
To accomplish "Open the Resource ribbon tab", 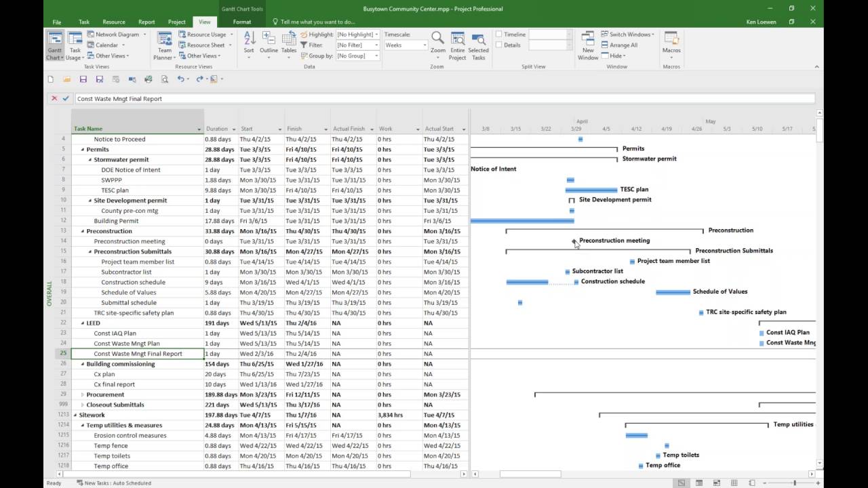I will pyautogui.click(x=114, y=22).
